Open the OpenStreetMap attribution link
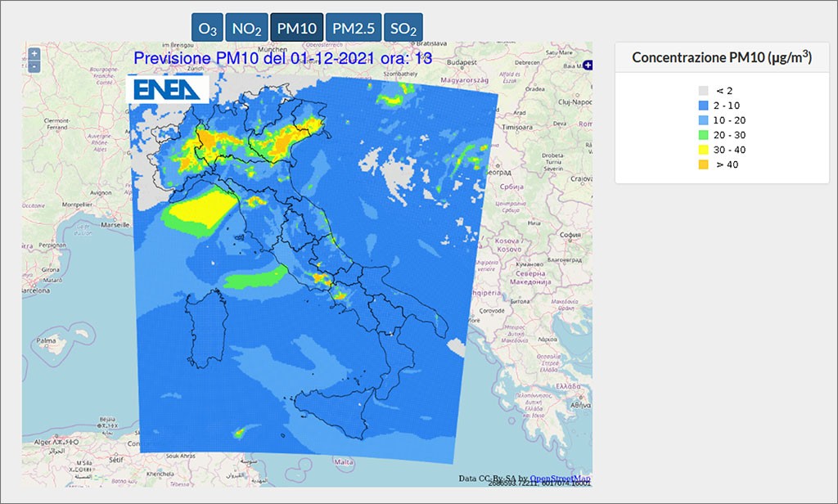The height and width of the screenshot is (504, 838). 560,479
